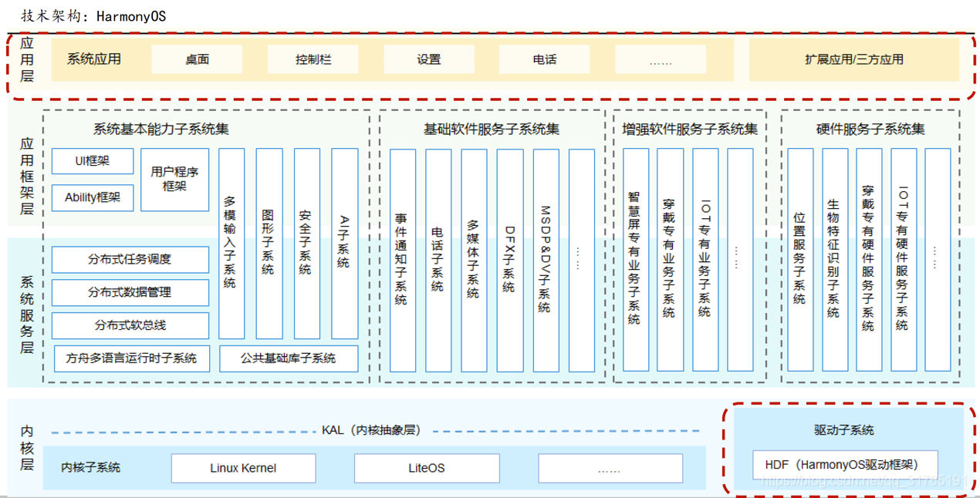This screenshot has width=980, height=498.
Task: Click the ellipsis box beside LiteOS
Action: tap(610, 468)
